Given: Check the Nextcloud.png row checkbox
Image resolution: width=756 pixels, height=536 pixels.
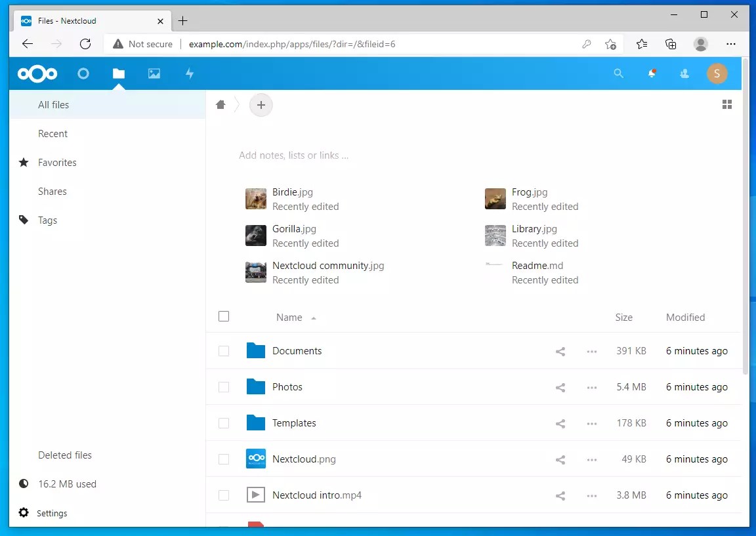Looking at the screenshot, I should [224, 459].
